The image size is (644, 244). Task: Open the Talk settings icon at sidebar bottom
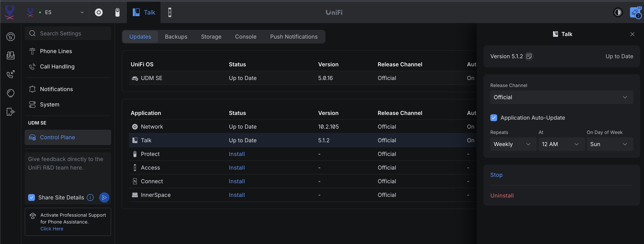(x=10, y=112)
